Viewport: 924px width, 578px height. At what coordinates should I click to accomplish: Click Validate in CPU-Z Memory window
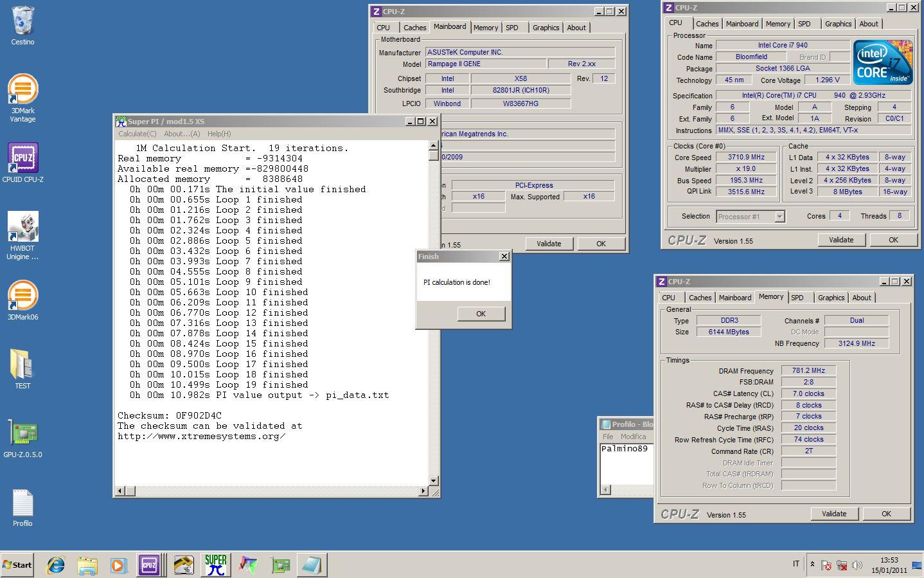[834, 514]
